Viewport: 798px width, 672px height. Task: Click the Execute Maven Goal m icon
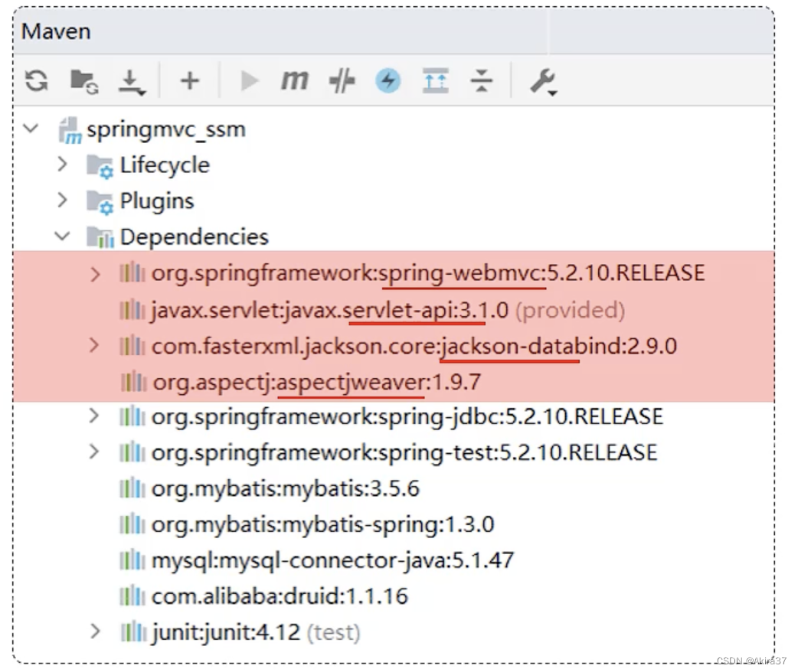click(295, 80)
